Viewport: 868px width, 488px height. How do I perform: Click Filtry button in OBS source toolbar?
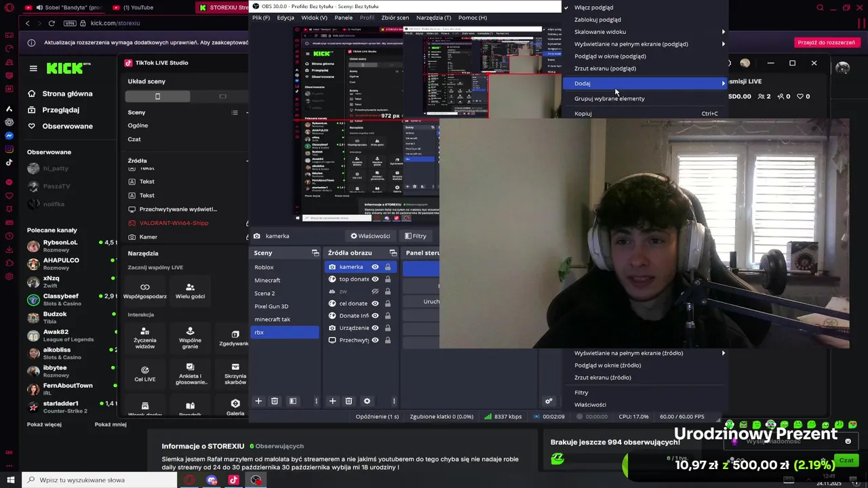coord(416,236)
